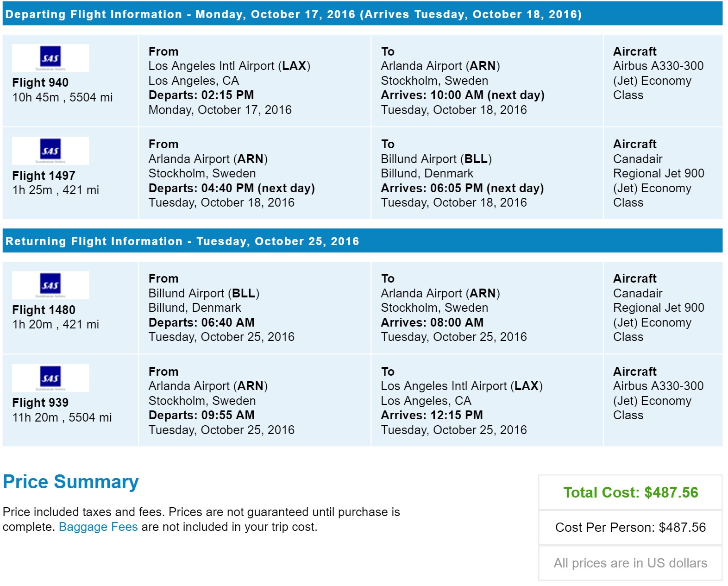Click the SAS logo for Flight 1480
728x586 pixels.
click(50, 285)
